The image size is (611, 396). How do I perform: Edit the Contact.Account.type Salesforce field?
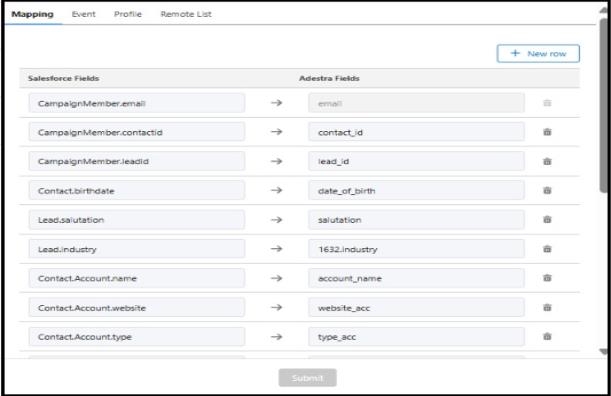[137, 337]
